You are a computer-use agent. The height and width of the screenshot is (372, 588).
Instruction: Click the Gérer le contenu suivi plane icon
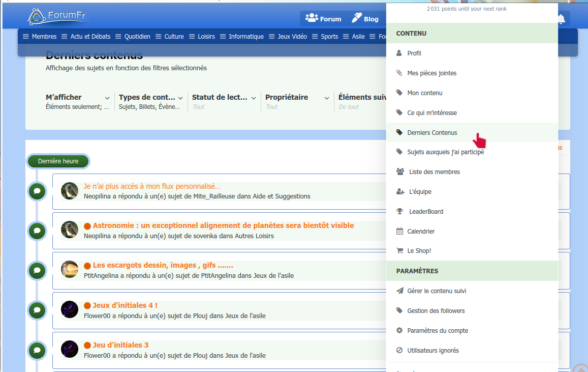pyautogui.click(x=399, y=291)
